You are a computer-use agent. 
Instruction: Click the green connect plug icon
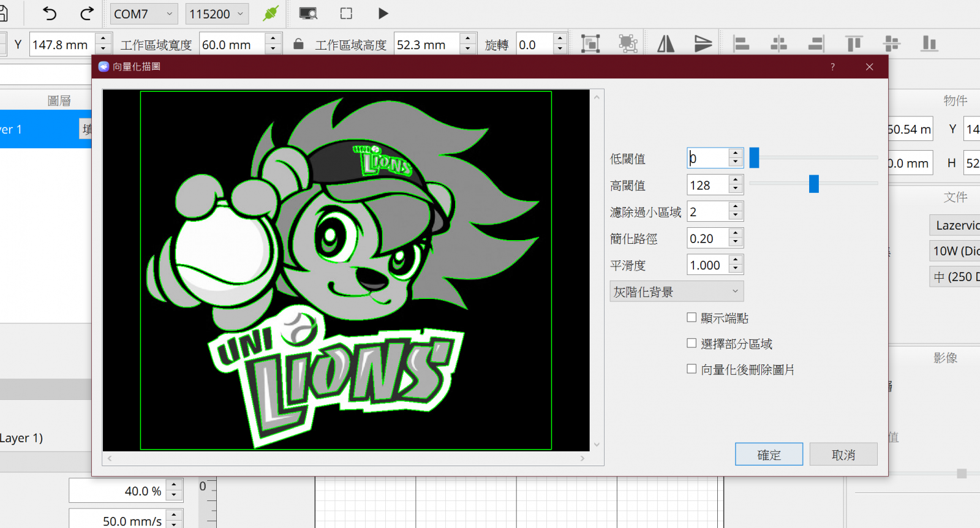(271, 13)
